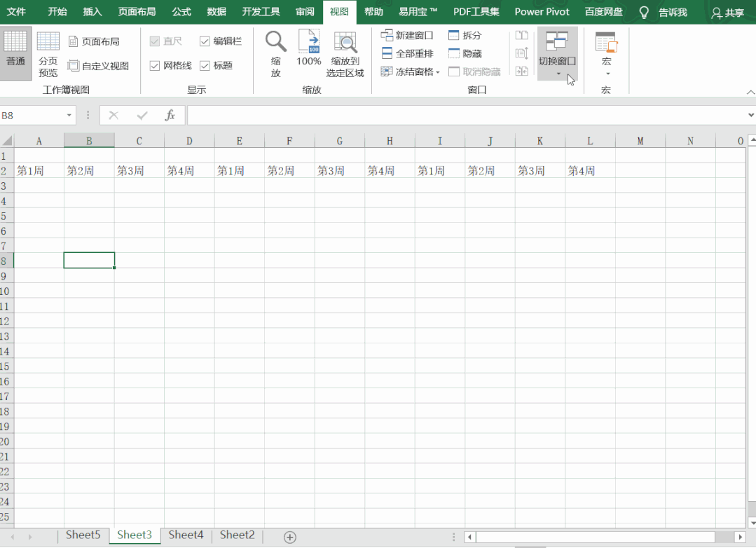Expand the Macros dropdown arrow

pos(608,74)
